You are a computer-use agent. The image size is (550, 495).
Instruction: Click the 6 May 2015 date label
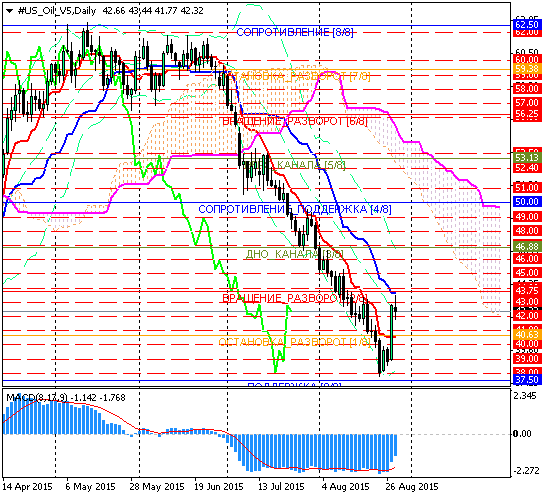[90, 487]
